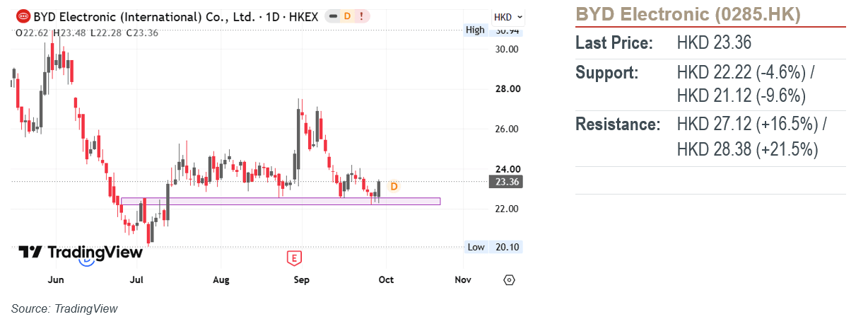The width and height of the screenshot is (868, 336).
Task: Click the High price label
Action: point(476,30)
